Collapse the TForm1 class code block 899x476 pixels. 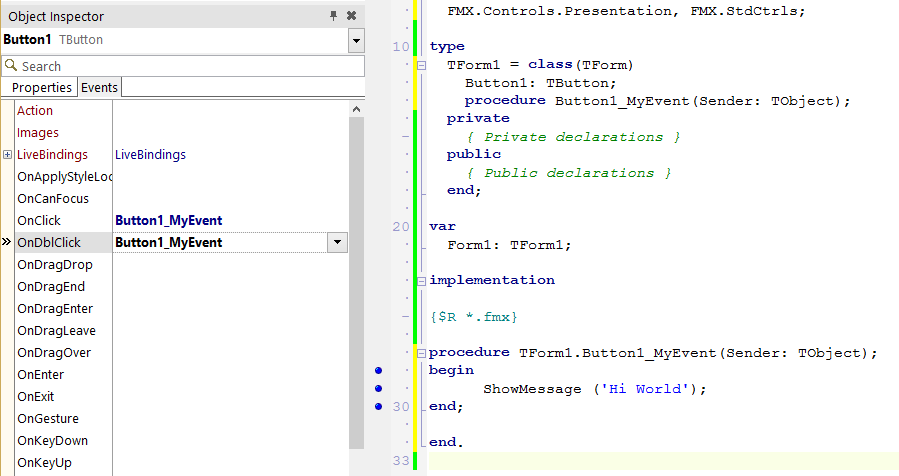click(x=421, y=65)
